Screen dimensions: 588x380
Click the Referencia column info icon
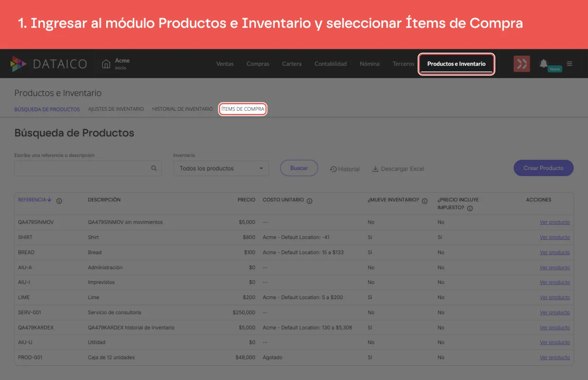(59, 201)
